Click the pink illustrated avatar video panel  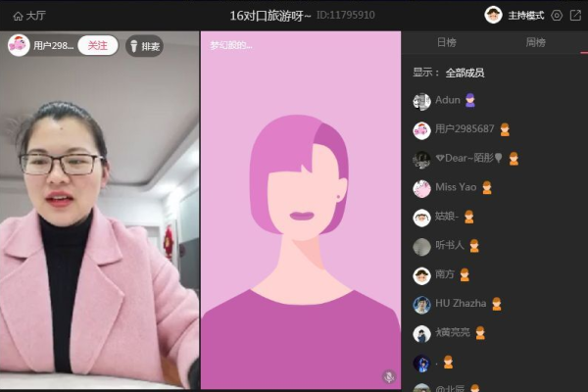pos(301,211)
